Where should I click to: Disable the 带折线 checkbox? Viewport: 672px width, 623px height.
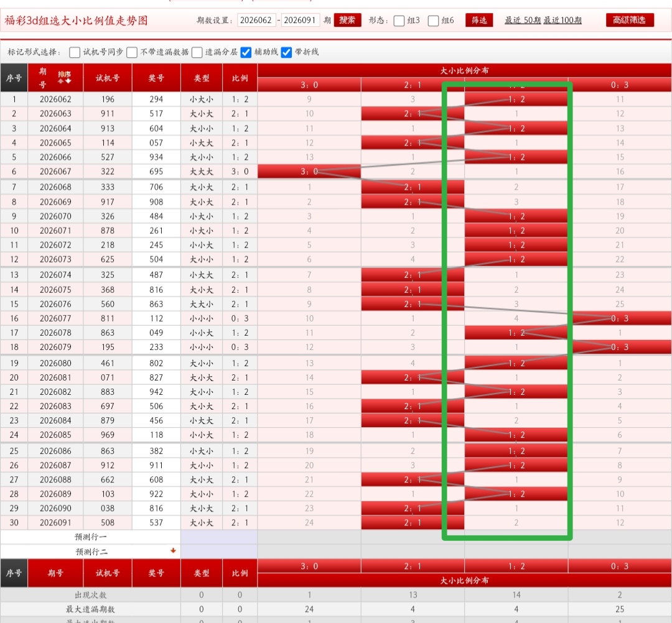coord(286,52)
